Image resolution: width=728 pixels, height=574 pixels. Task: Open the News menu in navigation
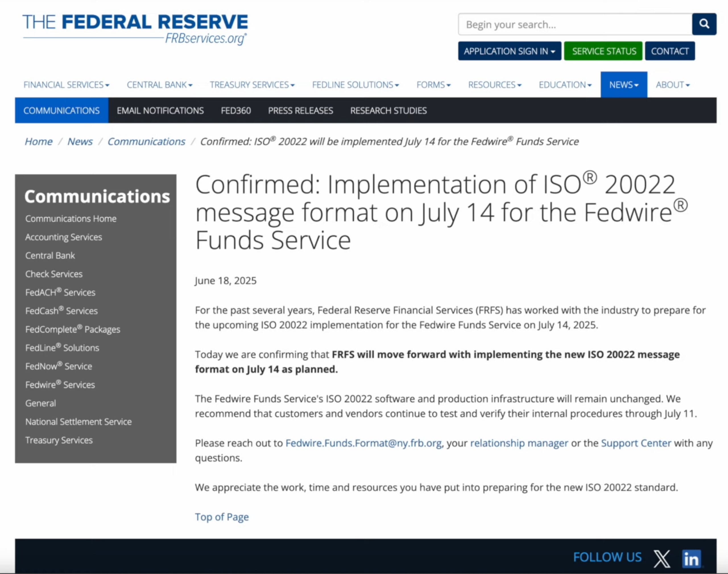tap(623, 85)
